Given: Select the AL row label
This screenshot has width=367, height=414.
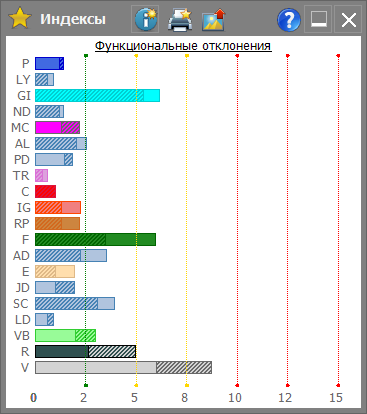Looking at the screenshot, I should tap(22, 143).
